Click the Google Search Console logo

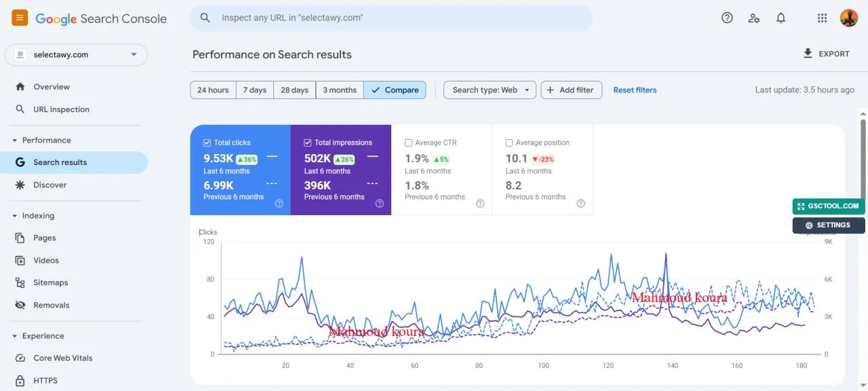[x=101, y=19]
